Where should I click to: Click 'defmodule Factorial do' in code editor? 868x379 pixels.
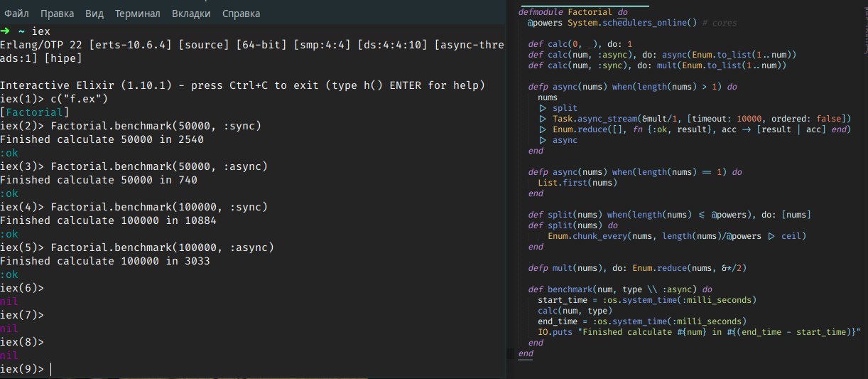pos(573,12)
